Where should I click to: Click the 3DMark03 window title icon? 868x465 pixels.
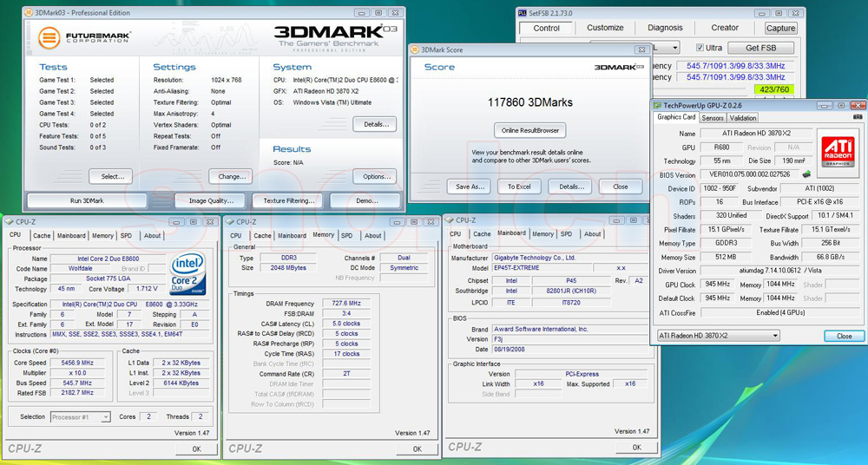click(30, 13)
